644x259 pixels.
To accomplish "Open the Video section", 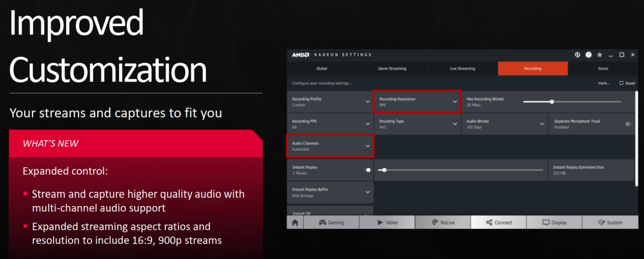I will 387,222.
